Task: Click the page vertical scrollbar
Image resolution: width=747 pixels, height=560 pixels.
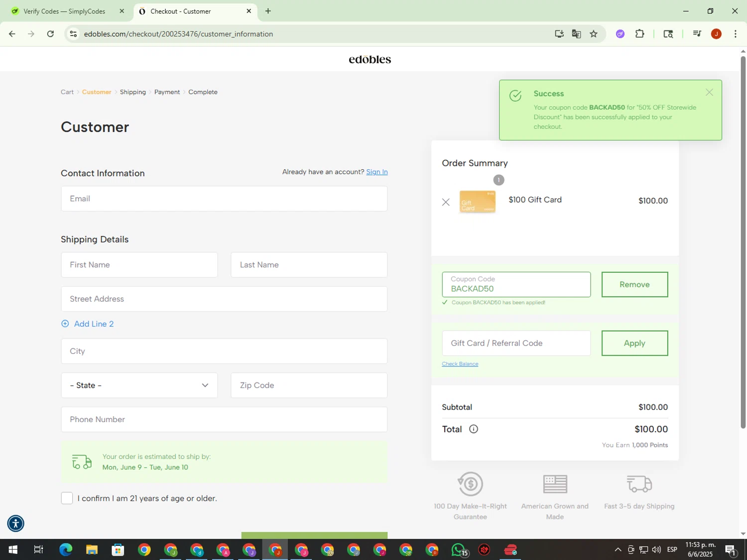Action: point(743,241)
